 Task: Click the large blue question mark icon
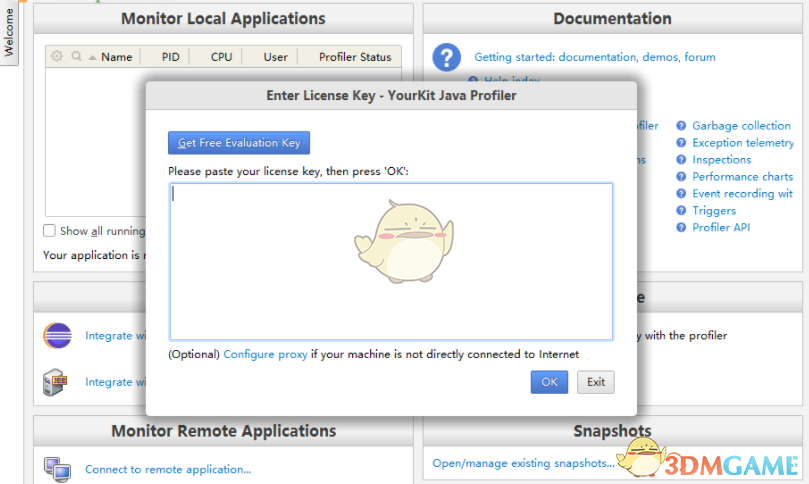pos(447,57)
